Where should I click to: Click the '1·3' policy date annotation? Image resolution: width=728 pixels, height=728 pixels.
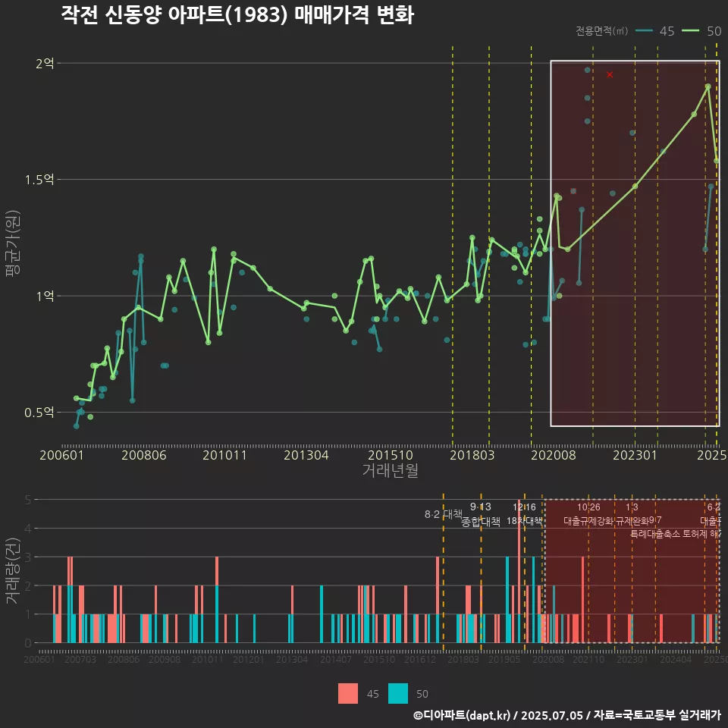pyautogui.click(x=632, y=507)
